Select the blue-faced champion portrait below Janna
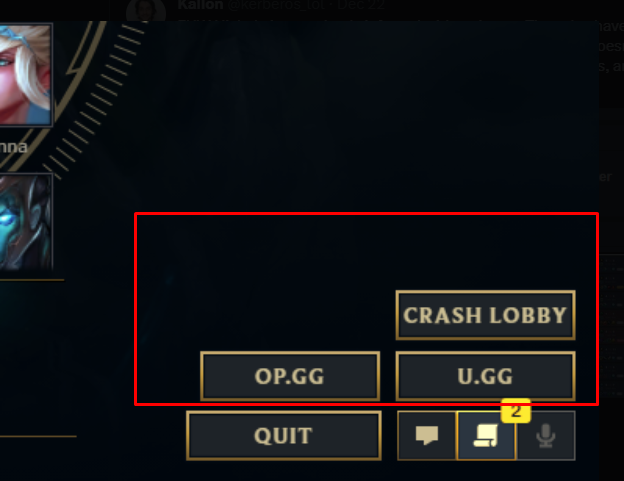Viewport: 624px width, 481px height. 26,222
